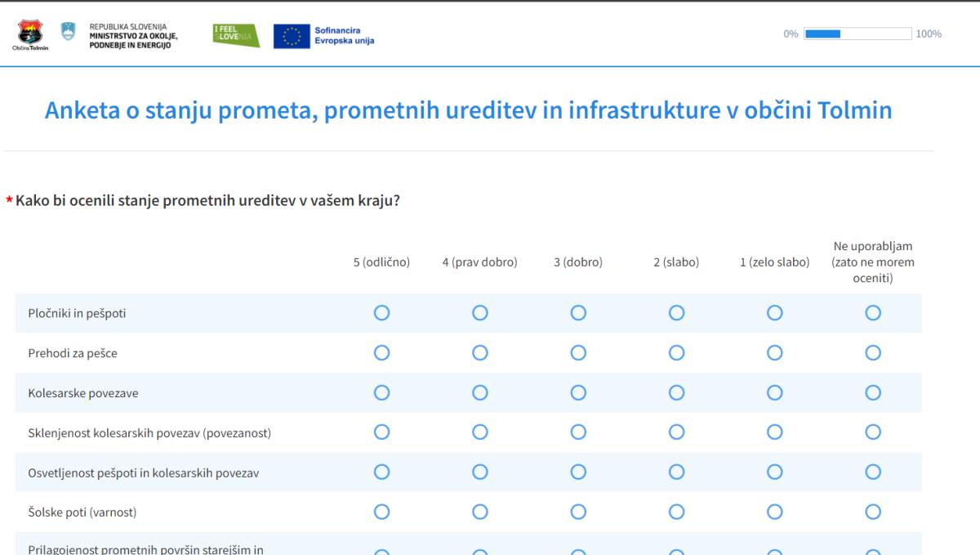Rate Osvetljenost pešpoti in kolesarskih povezav 5 (odlično)

coord(381,472)
